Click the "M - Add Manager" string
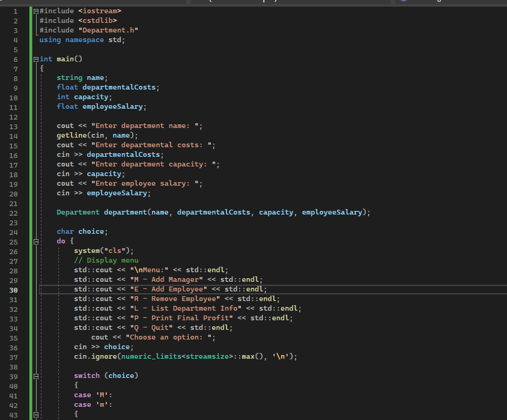Image resolution: width=507 pixels, height=420 pixels. click(x=166, y=279)
